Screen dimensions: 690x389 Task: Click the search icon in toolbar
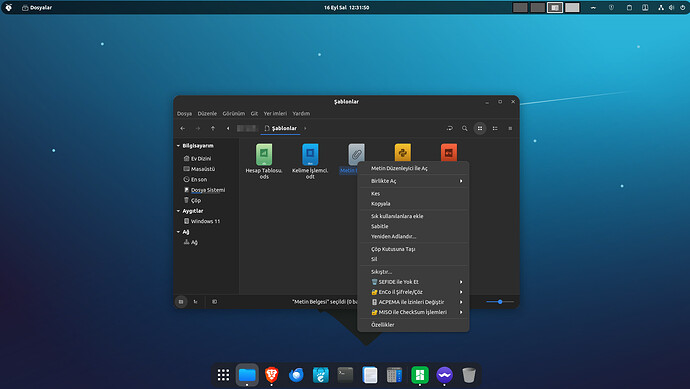click(464, 128)
